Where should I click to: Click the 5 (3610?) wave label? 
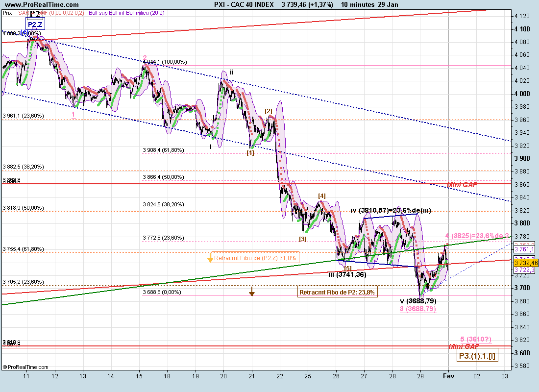(476, 340)
